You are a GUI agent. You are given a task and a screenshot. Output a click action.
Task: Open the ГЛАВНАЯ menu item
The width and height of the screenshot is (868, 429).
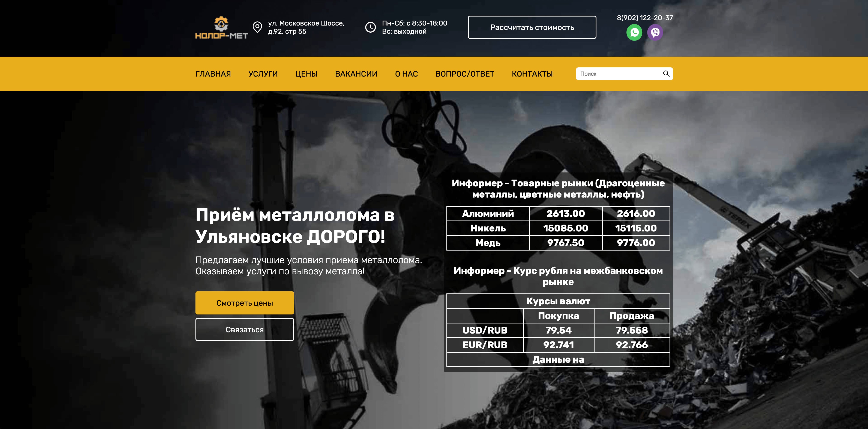click(213, 74)
